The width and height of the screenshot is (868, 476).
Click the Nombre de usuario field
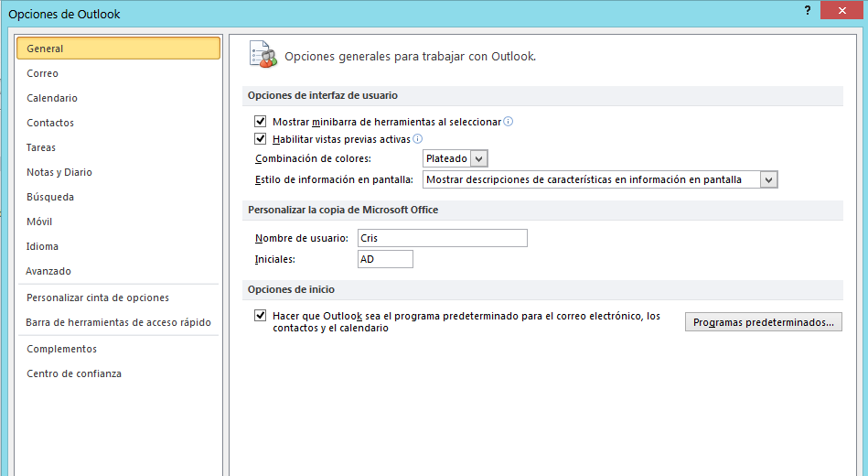tap(443, 238)
